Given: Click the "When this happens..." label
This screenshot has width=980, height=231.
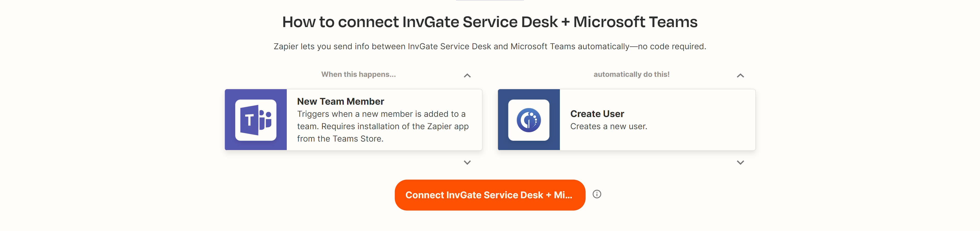Looking at the screenshot, I should click(358, 75).
